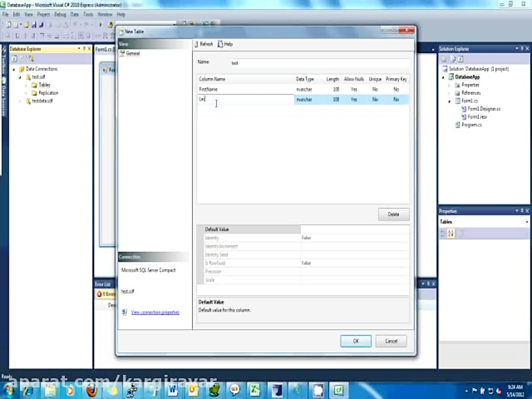
Task: Set Primary Key for FirstName column
Action: click(x=396, y=89)
